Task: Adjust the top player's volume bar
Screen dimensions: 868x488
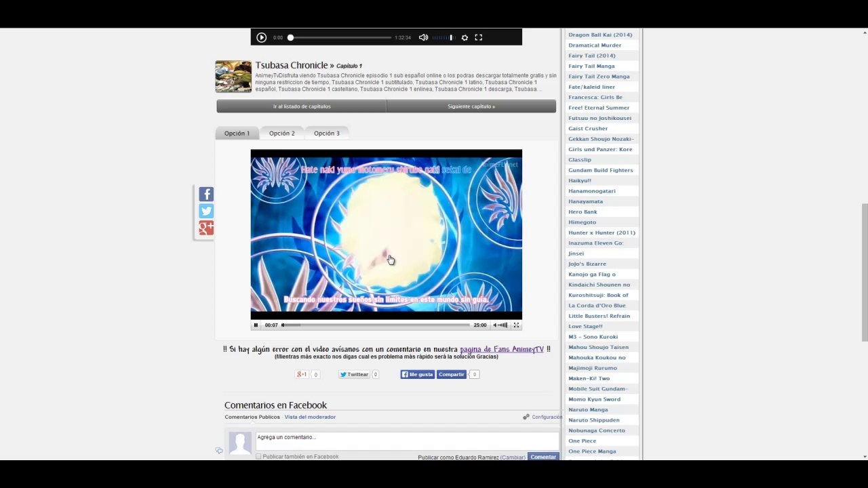Action: [443, 37]
